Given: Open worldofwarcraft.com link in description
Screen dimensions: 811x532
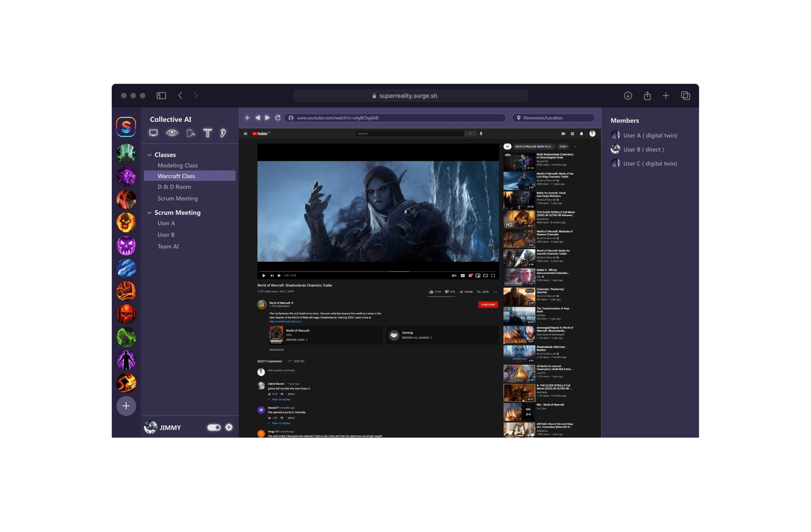Looking at the screenshot, I should coord(285,322).
